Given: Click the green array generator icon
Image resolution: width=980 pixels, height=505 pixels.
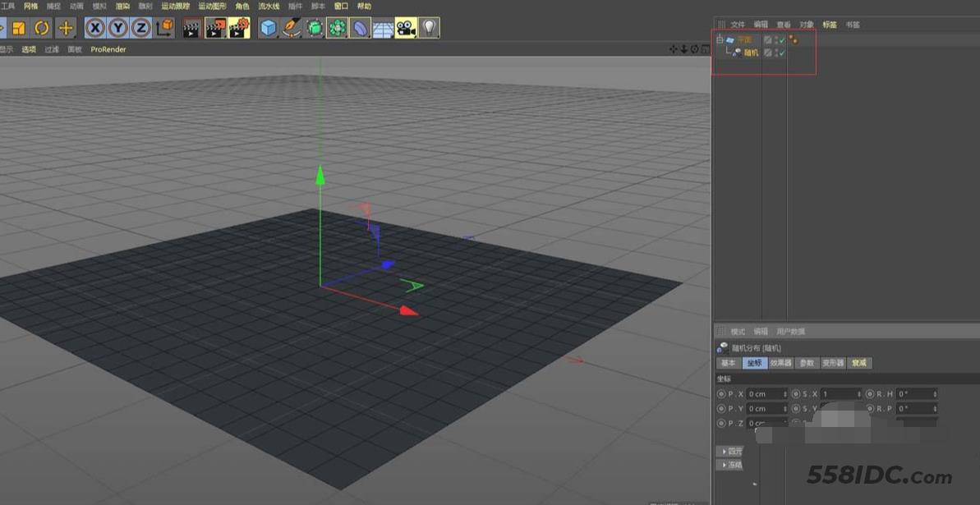Looking at the screenshot, I should [x=338, y=27].
